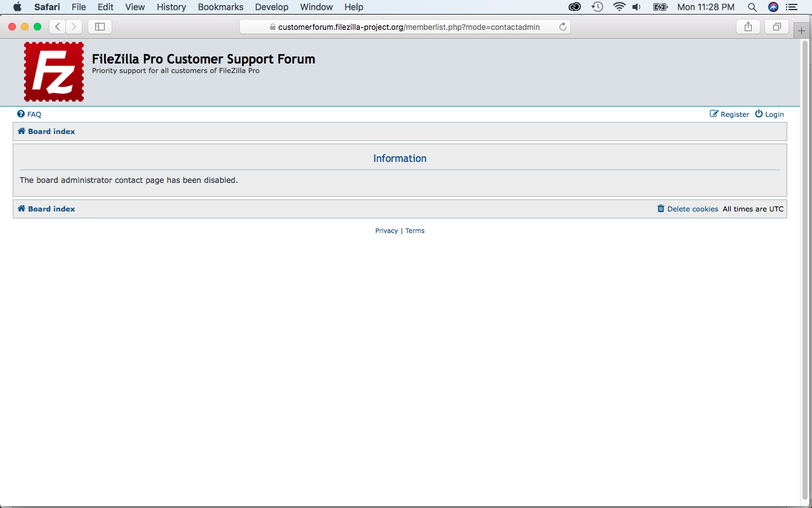Open the History menu
The width and height of the screenshot is (812, 508).
tap(171, 7)
